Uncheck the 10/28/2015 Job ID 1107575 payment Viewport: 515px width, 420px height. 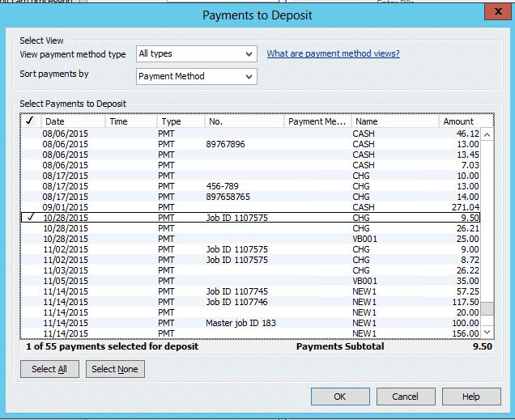coord(30,218)
